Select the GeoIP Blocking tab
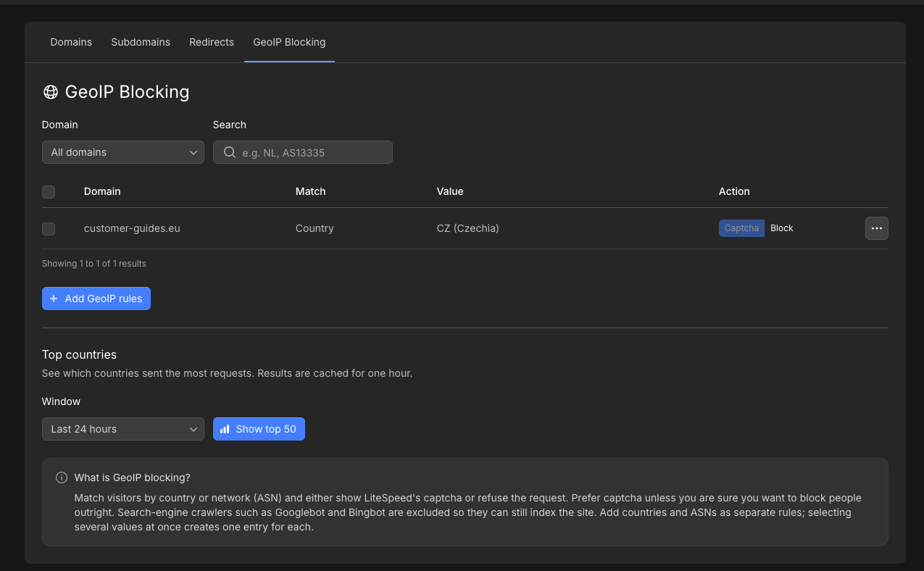924x571 pixels. (x=289, y=42)
